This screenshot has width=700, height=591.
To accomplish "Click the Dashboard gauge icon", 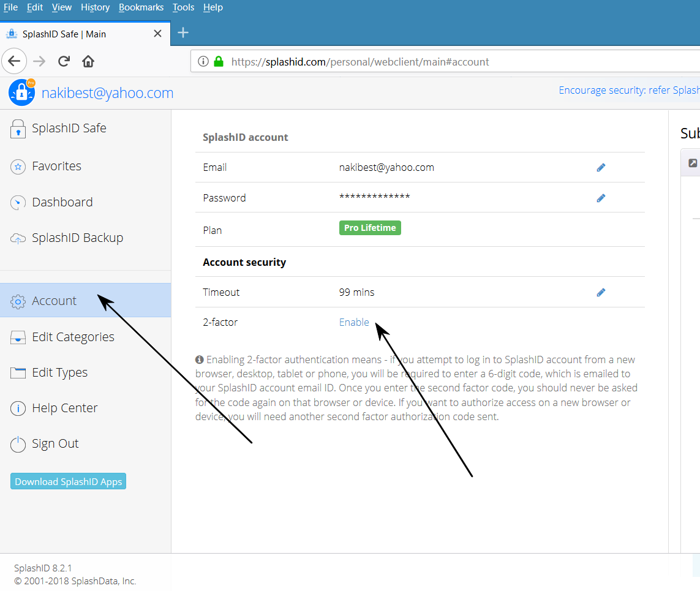I will (x=18, y=203).
